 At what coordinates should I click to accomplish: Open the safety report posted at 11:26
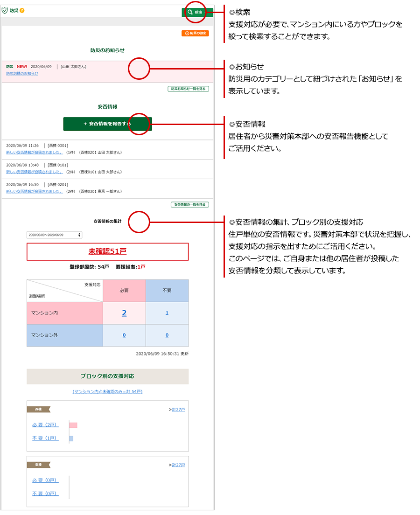pyautogui.click(x=35, y=152)
